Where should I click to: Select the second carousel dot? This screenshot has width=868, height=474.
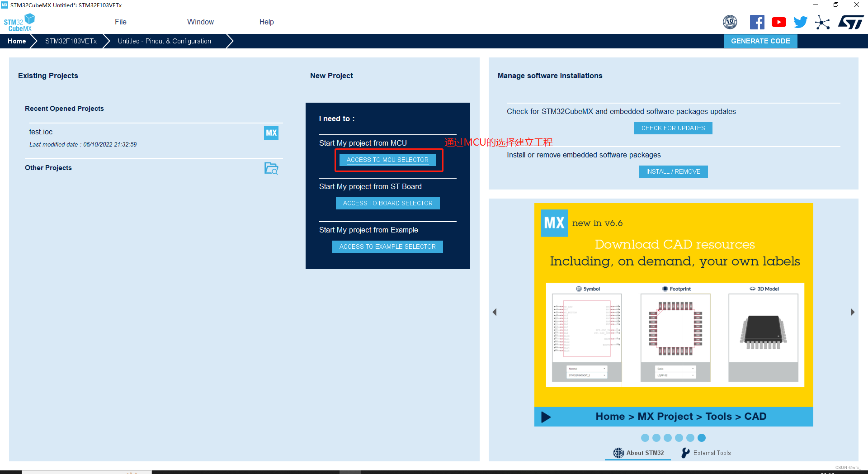pyautogui.click(x=656, y=438)
